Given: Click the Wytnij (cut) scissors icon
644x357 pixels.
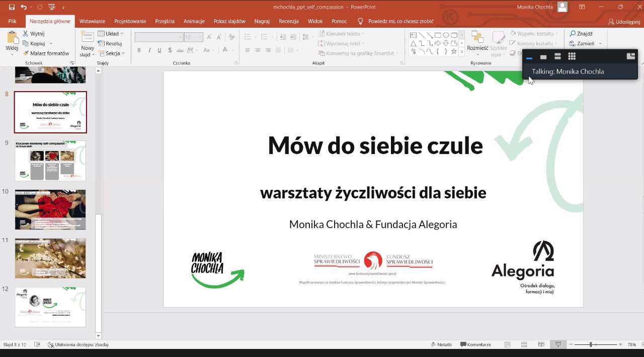Looking at the screenshot, I should point(26,34).
